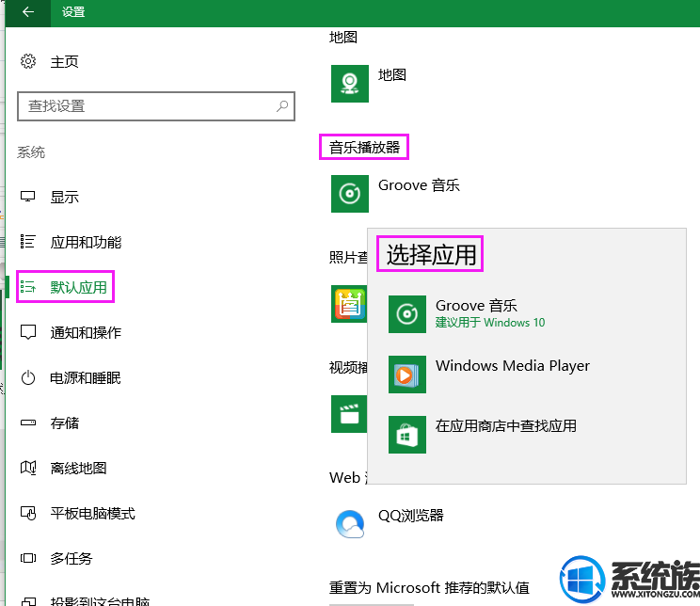
Task: Click the 显示 monitor icon
Action: 27,197
